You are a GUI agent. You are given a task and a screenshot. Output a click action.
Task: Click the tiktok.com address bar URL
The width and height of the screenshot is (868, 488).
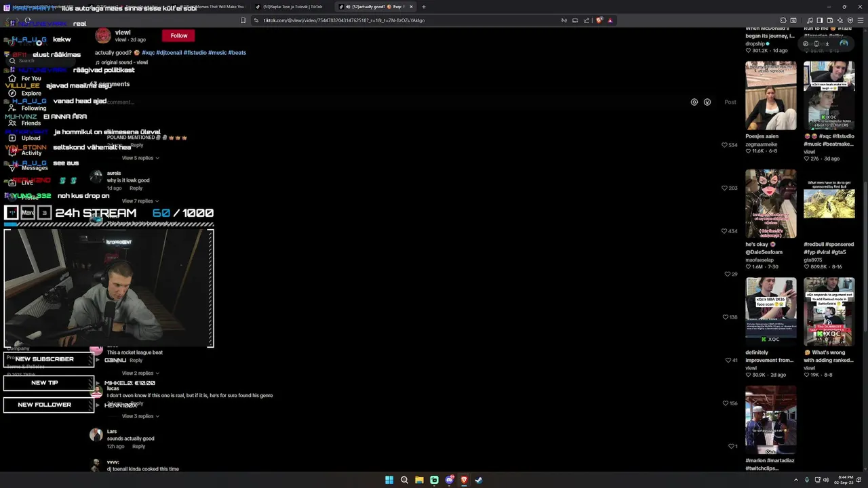pos(344,20)
